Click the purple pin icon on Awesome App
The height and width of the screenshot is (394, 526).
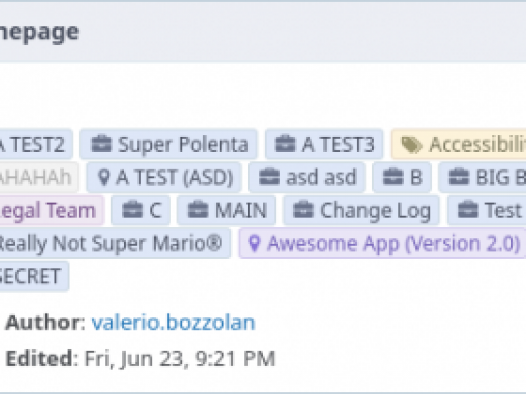pos(255,243)
